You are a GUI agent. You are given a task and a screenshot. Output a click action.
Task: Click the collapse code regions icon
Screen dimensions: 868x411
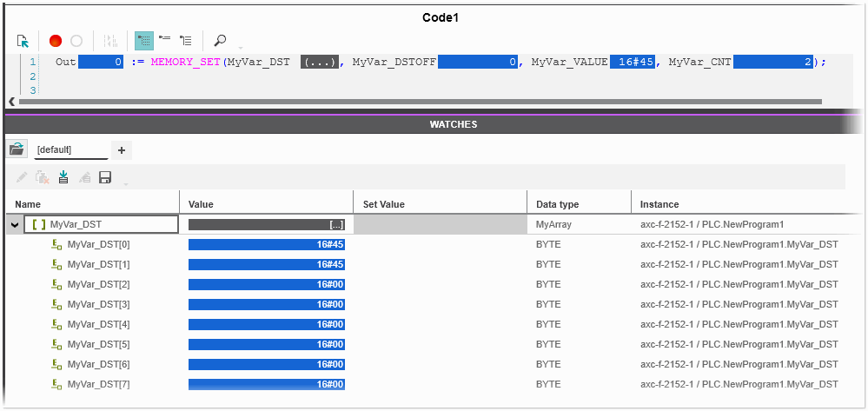point(165,41)
